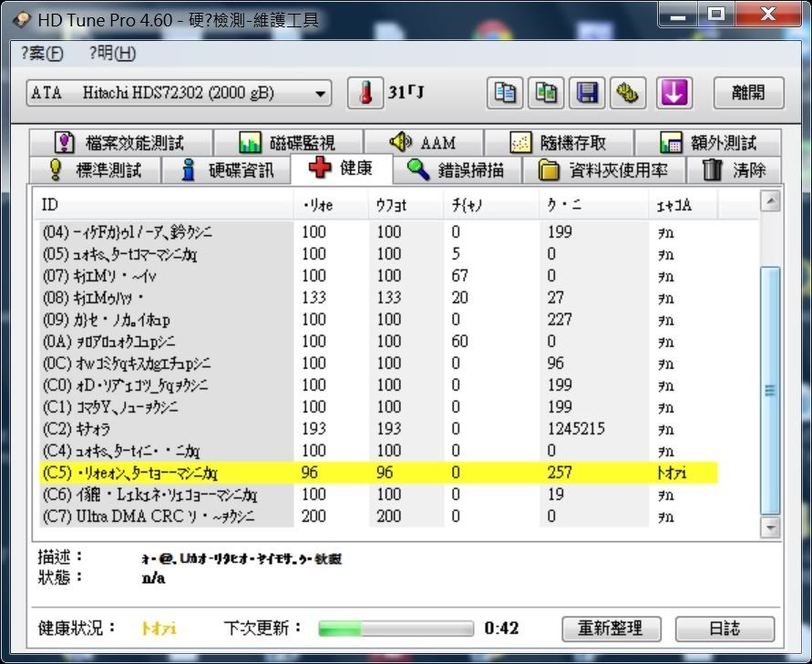Click the floppy disk save icon
The width and height of the screenshot is (812, 664).
click(587, 93)
